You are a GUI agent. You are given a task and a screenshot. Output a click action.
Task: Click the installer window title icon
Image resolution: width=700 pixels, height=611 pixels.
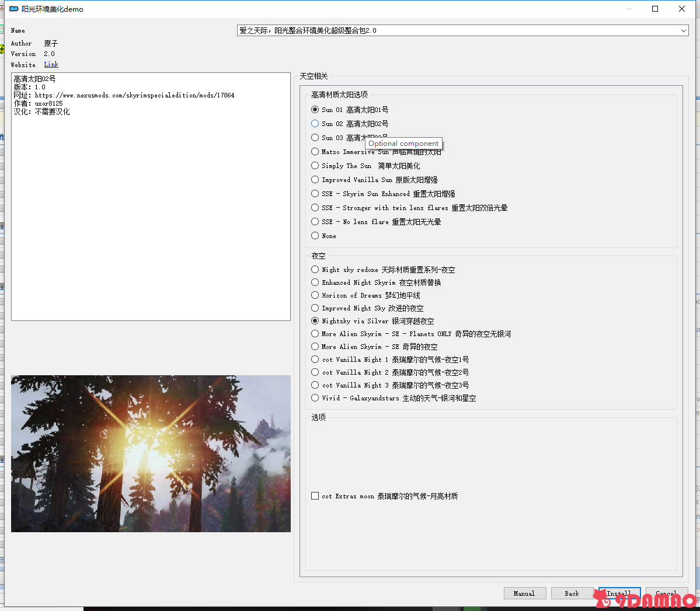pyautogui.click(x=14, y=9)
